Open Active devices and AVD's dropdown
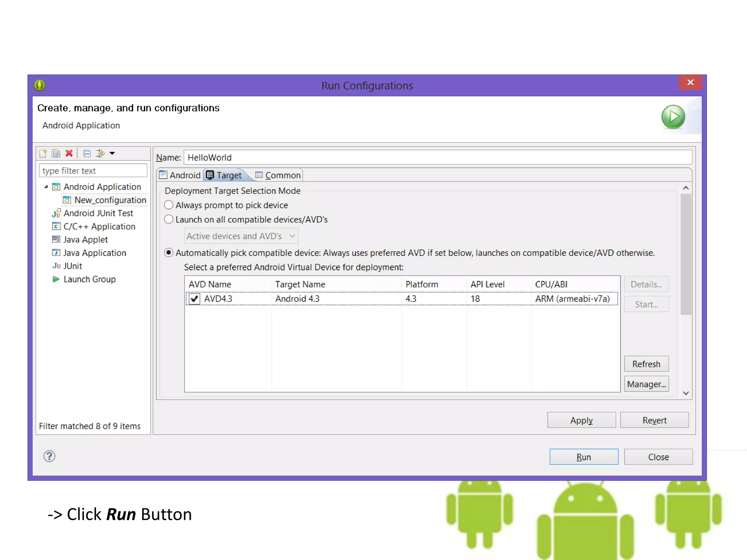The height and width of the screenshot is (560, 747). pos(241,236)
